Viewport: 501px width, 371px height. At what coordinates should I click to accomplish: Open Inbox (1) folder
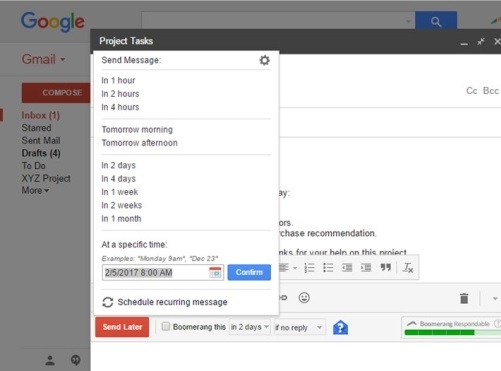click(41, 115)
